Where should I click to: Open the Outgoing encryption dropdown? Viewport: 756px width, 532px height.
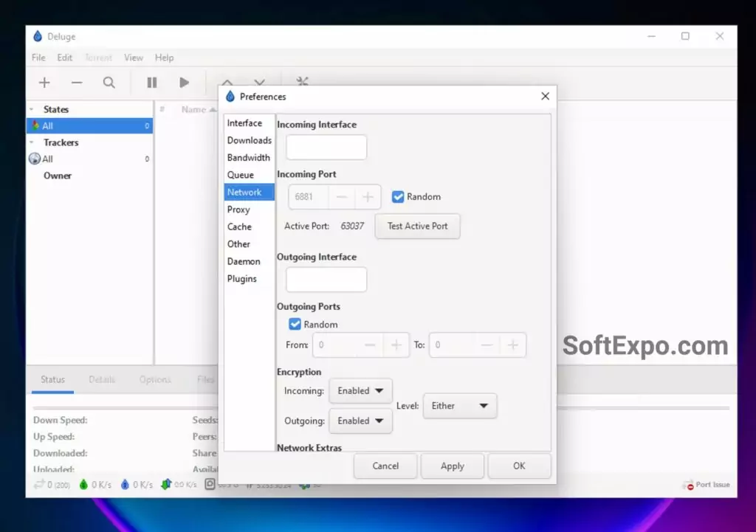[360, 421]
